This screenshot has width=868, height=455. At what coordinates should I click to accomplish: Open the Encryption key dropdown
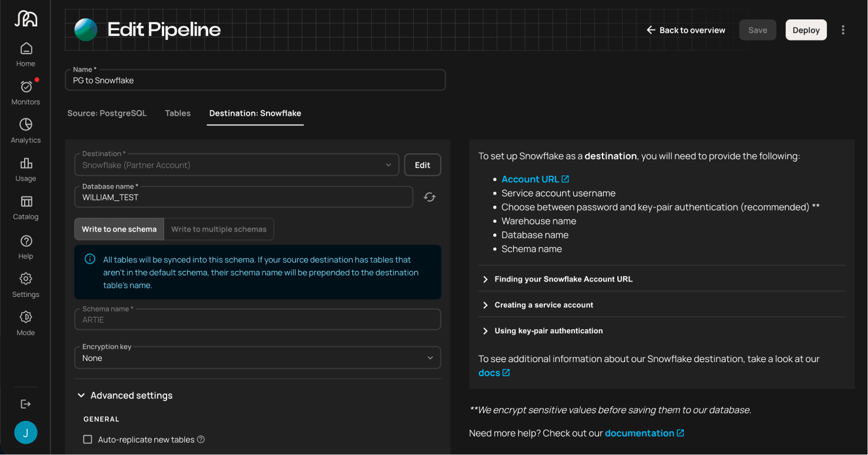tap(257, 357)
